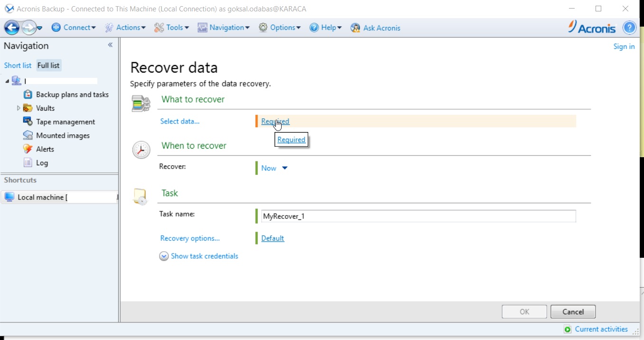Switch to the Short list view

pyautogui.click(x=18, y=66)
